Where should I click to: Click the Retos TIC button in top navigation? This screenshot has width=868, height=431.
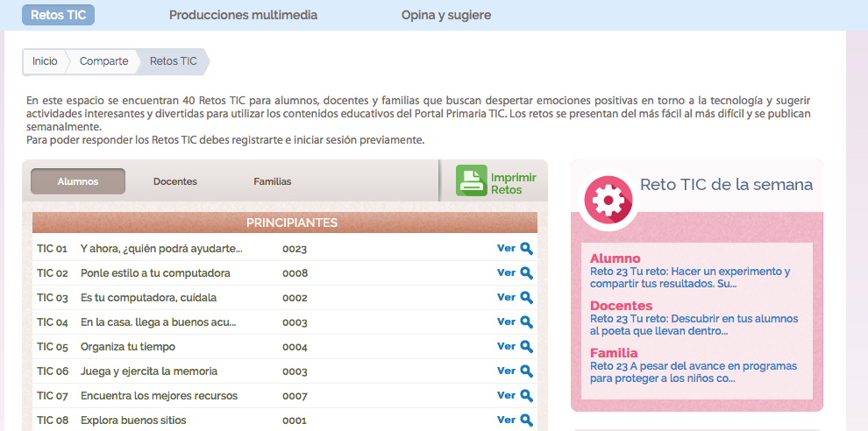coord(58,15)
